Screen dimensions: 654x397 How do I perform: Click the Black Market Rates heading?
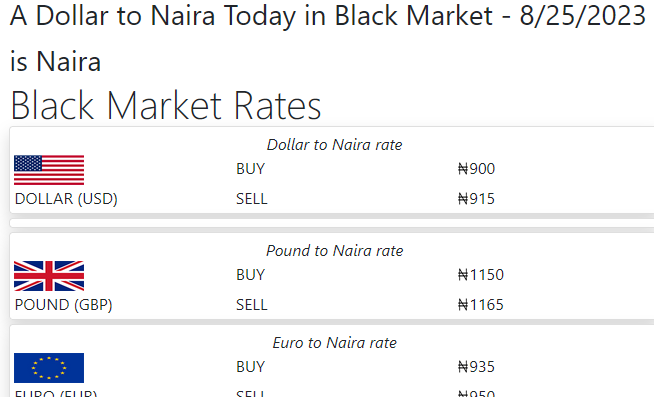tap(166, 106)
